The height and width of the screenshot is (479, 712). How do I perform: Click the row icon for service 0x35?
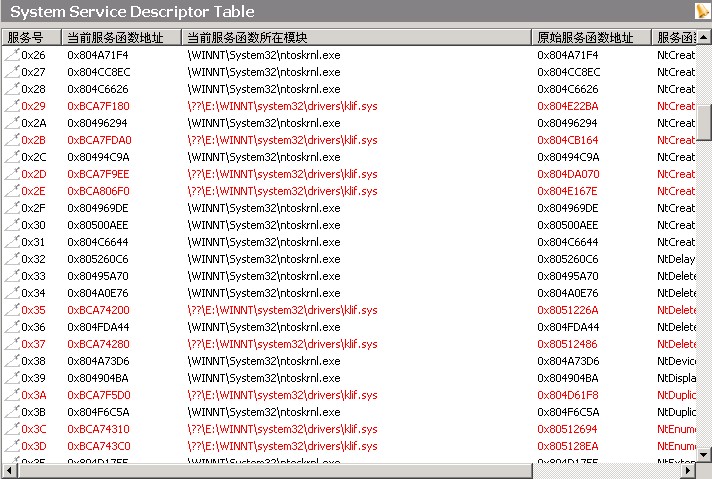tap(12, 310)
